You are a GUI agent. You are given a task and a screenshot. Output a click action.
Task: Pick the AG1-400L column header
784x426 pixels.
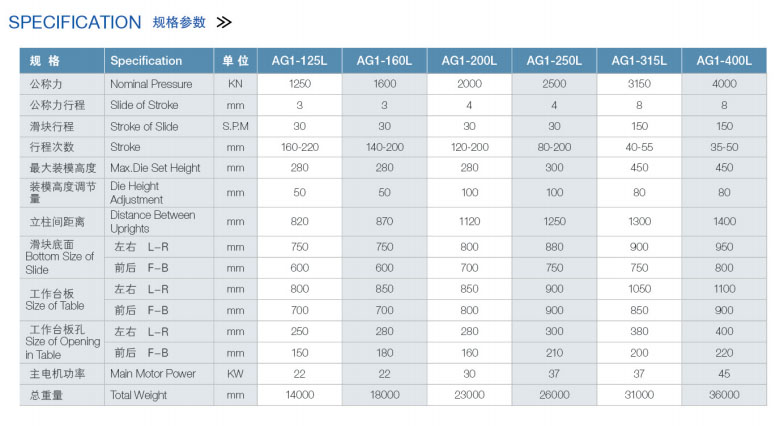724,60
